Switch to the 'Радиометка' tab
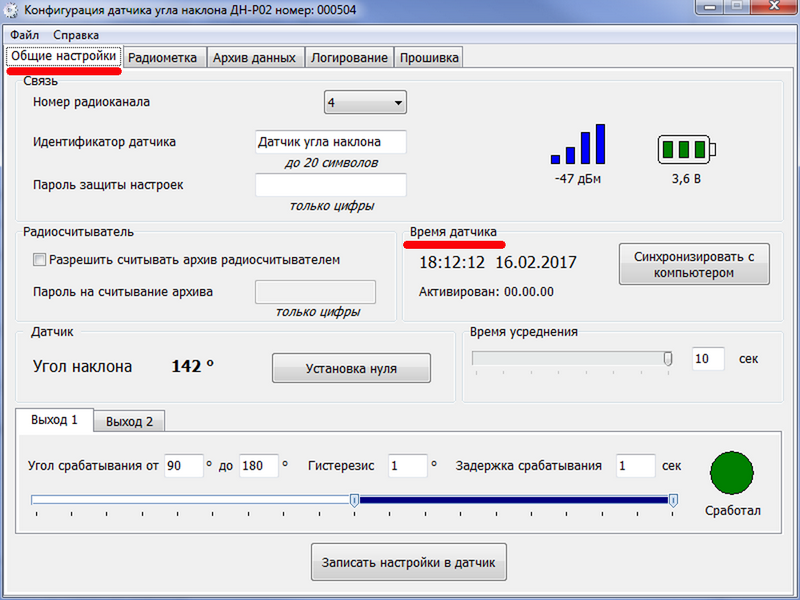Screen dimensions: 800x600 tap(163, 58)
